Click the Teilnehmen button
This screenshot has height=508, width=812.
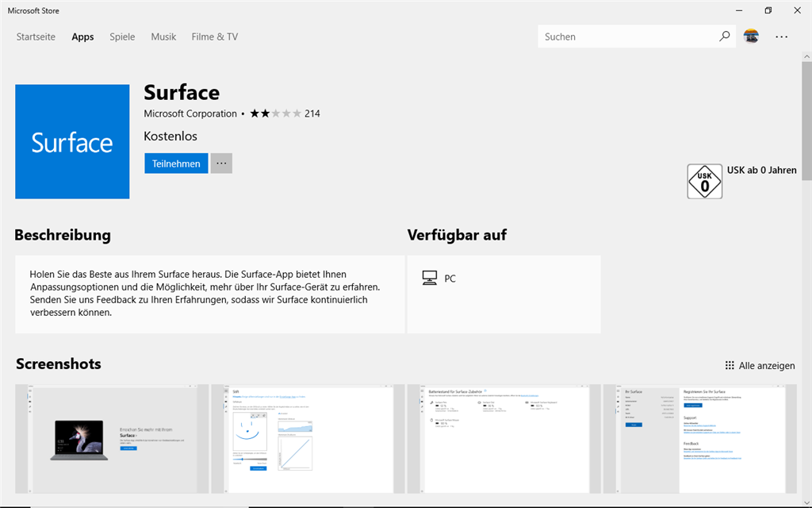tap(176, 164)
